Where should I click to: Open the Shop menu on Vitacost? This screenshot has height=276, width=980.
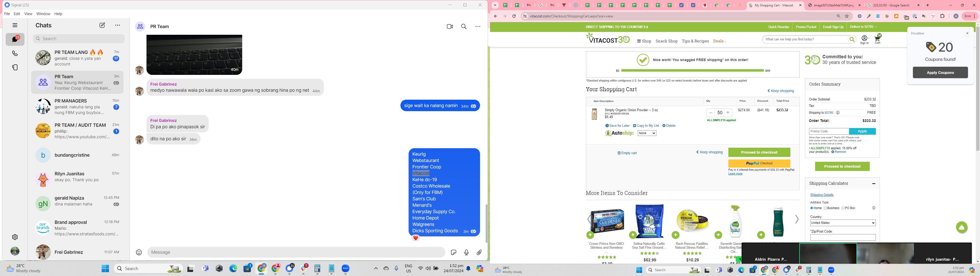[644, 41]
